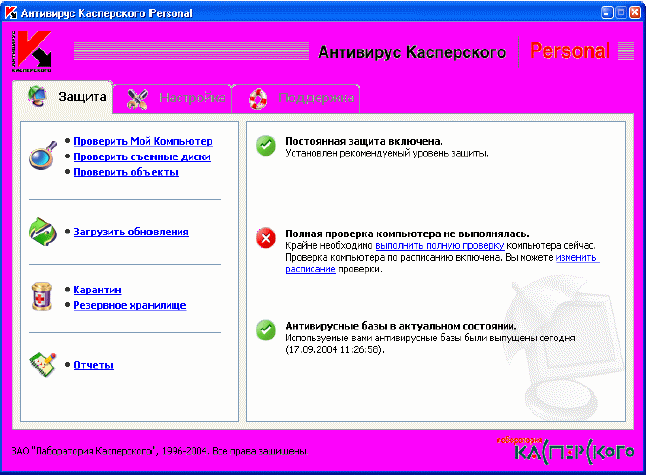This screenshot has width=646, height=475.
Task: Click the Лаборатория Касперского logo at bottom
Action: coord(566,450)
